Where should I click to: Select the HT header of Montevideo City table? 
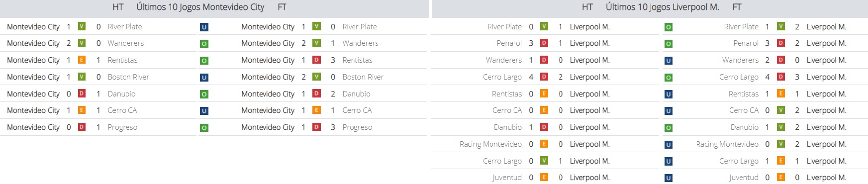pyautogui.click(x=118, y=7)
